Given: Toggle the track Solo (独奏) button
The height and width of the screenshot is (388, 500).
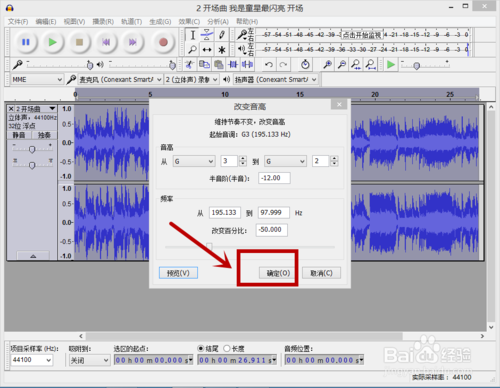Looking at the screenshot, I should click(x=44, y=135).
